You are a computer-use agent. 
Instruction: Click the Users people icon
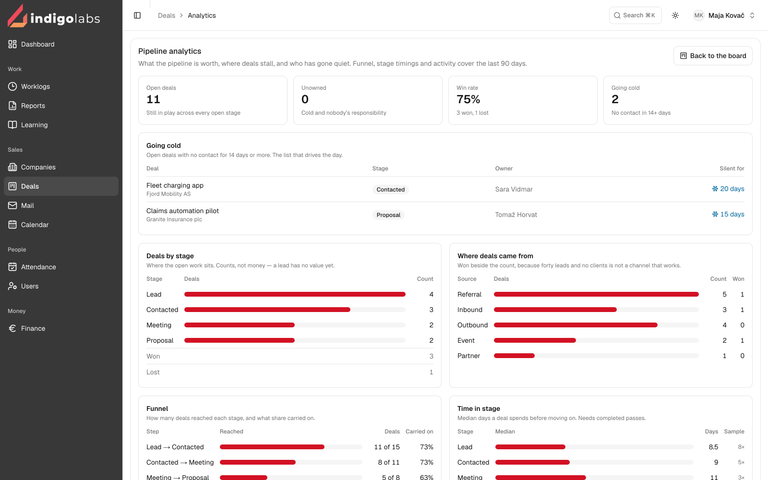click(12, 286)
